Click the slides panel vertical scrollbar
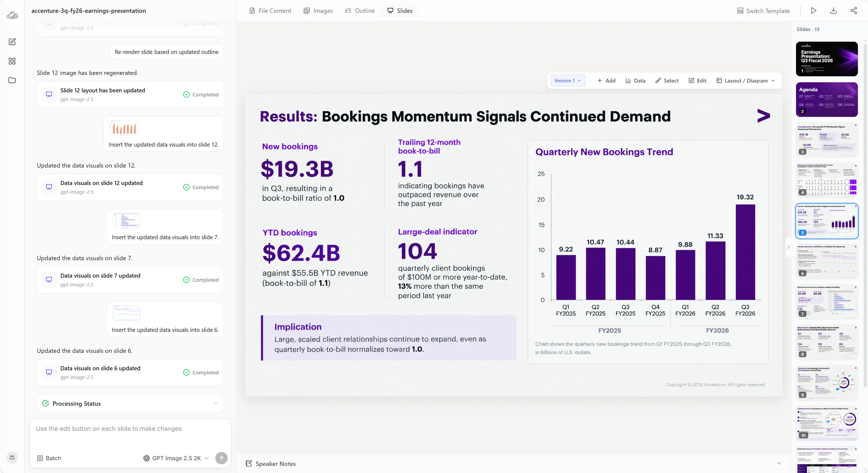This screenshot has width=868, height=473. 865,216
